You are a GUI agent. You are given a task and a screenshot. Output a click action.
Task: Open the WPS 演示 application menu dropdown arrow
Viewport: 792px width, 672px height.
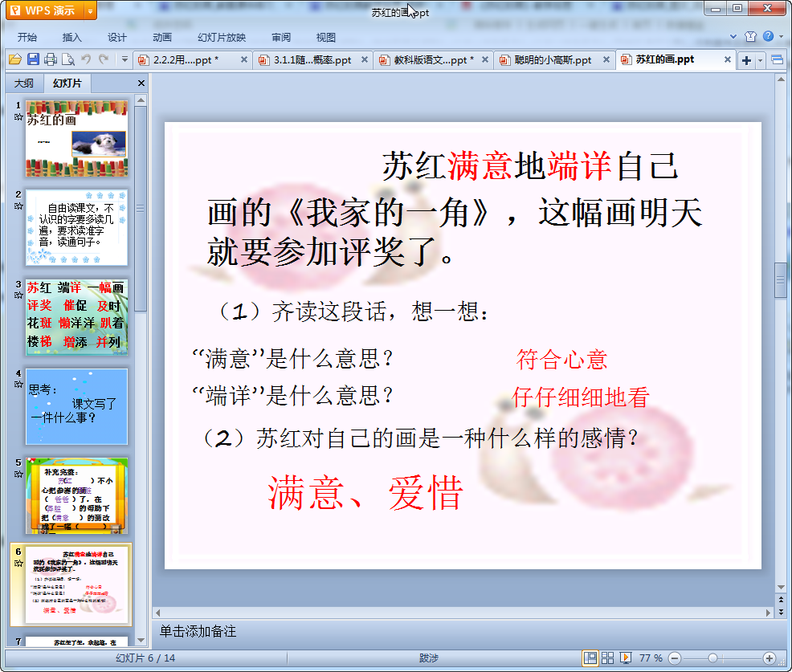coord(90,10)
